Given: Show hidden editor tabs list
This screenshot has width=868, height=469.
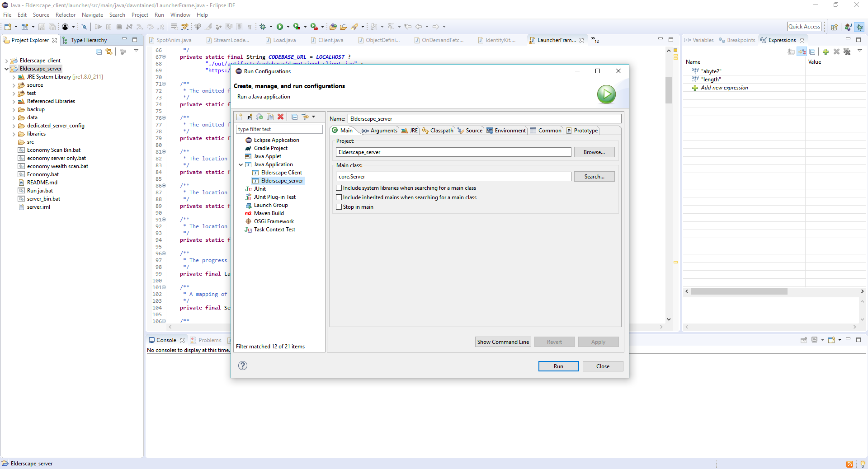Looking at the screenshot, I should [595, 40].
